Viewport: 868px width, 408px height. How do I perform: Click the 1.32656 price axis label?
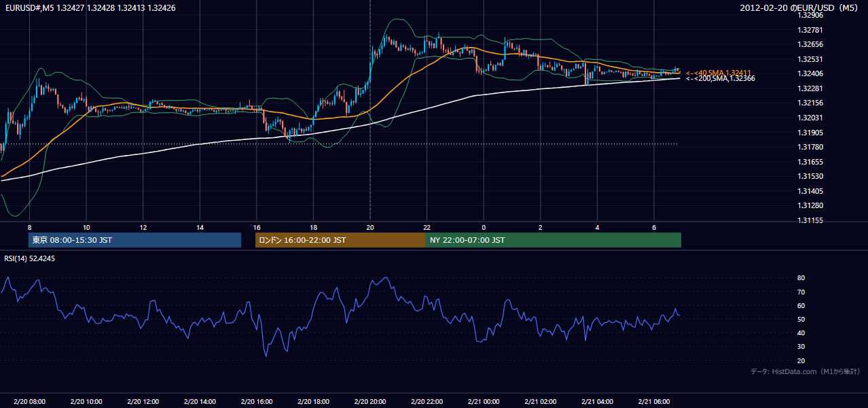pyautogui.click(x=810, y=44)
